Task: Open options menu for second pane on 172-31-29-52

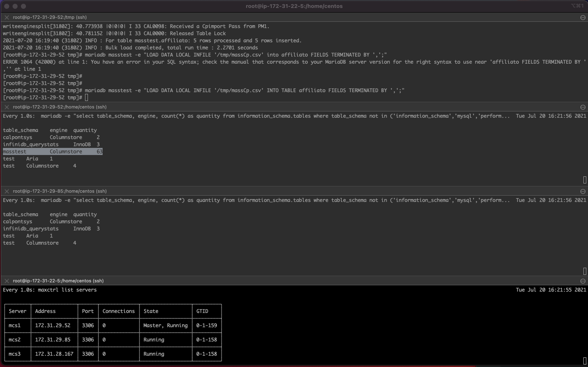Action: coord(583,107)
